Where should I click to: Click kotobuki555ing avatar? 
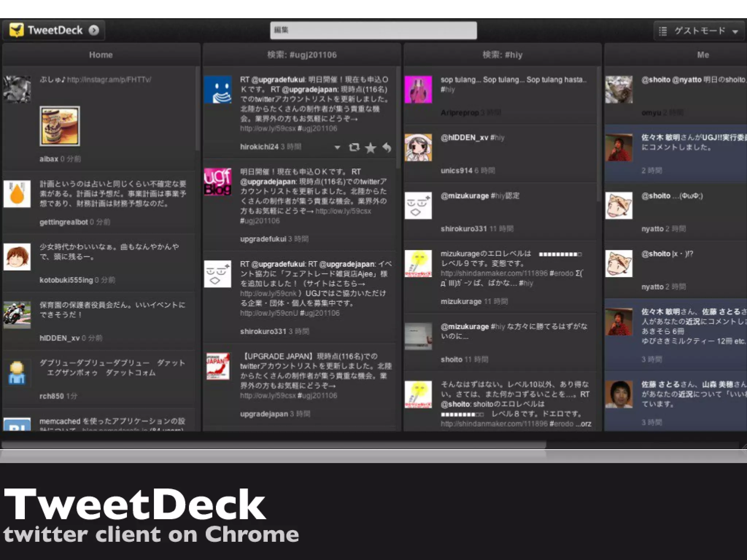(17, 257)
